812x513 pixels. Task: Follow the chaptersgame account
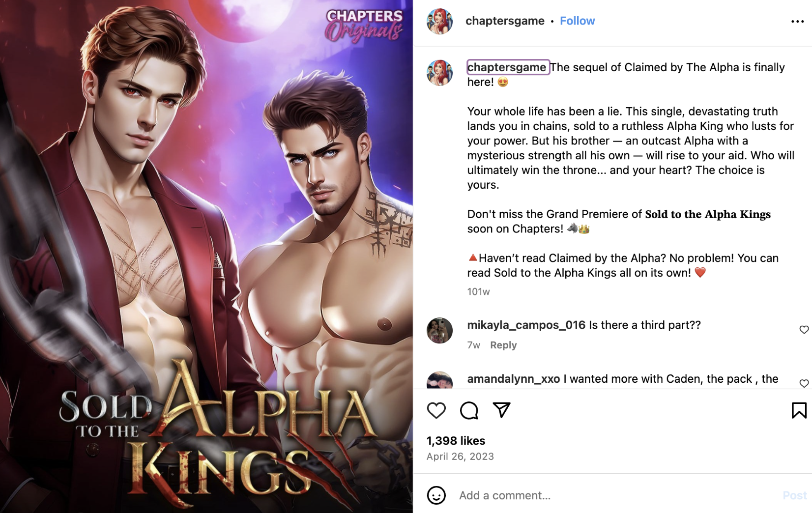577,21
